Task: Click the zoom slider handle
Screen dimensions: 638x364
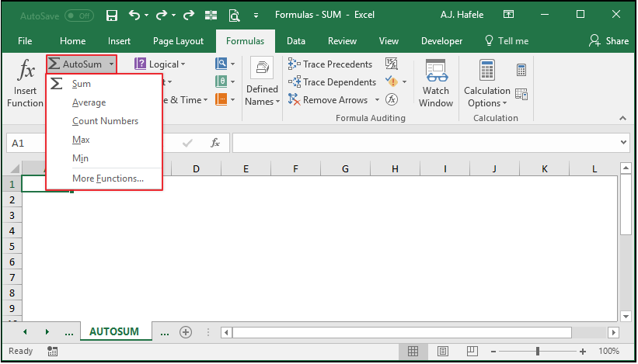Action: pos(538,351)
